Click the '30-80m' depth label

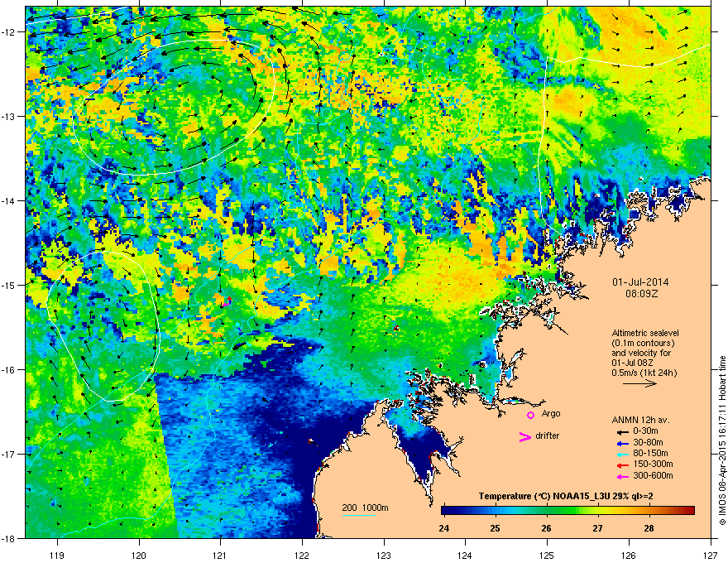648,443
